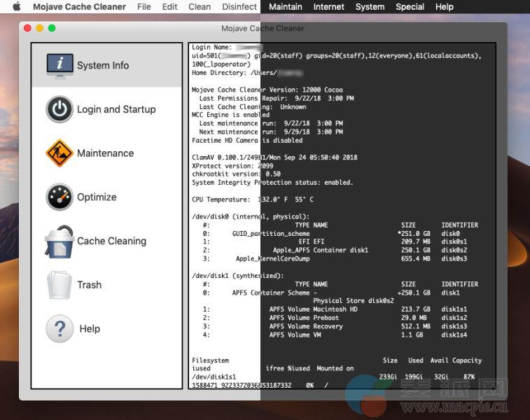The height and width of the screenshot is (420, 530).
Task: Open the Internet menu
Action: click(329, 7)
